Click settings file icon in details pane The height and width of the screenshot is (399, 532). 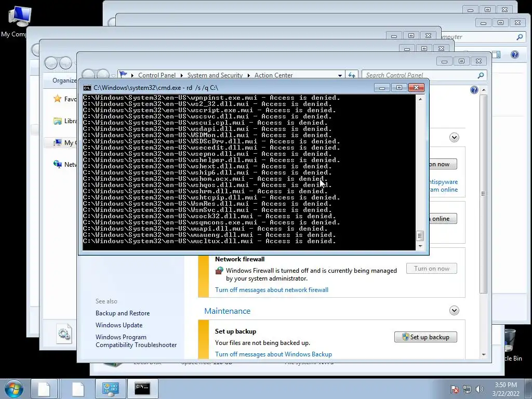pyautogui.click(x=64, y=334)
